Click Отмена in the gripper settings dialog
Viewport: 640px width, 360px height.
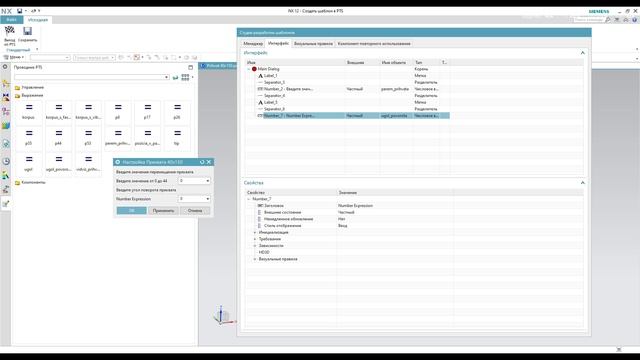point(195,211)
